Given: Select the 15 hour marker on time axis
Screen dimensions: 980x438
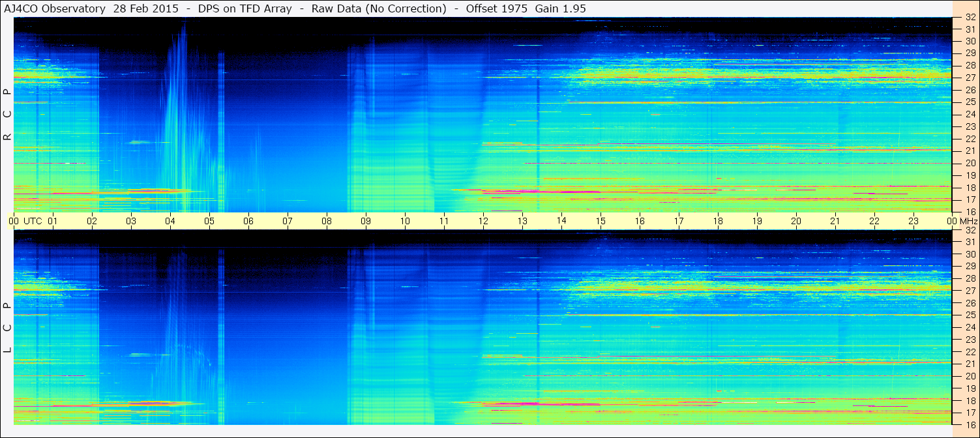Looking at the screenshot, I should (601, 221).
